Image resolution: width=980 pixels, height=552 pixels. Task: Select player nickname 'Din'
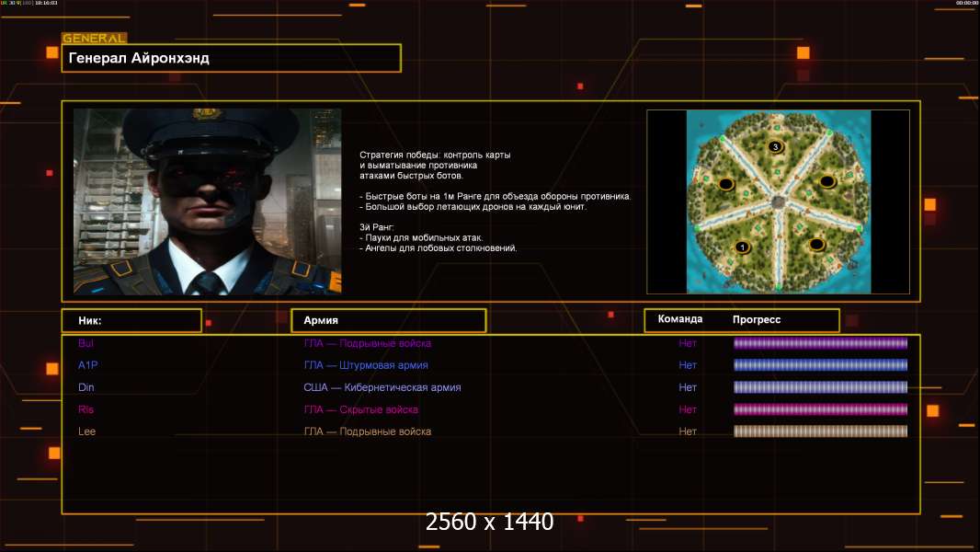(86, 387)
